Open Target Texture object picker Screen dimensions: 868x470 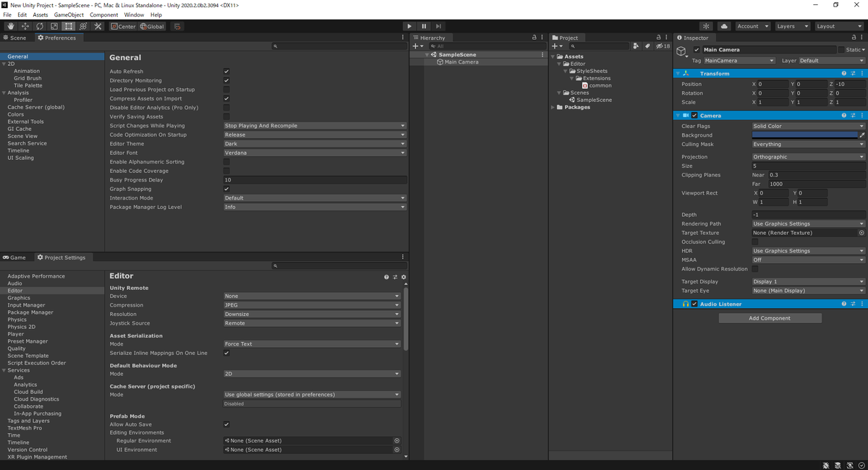[x=861, y=233]
